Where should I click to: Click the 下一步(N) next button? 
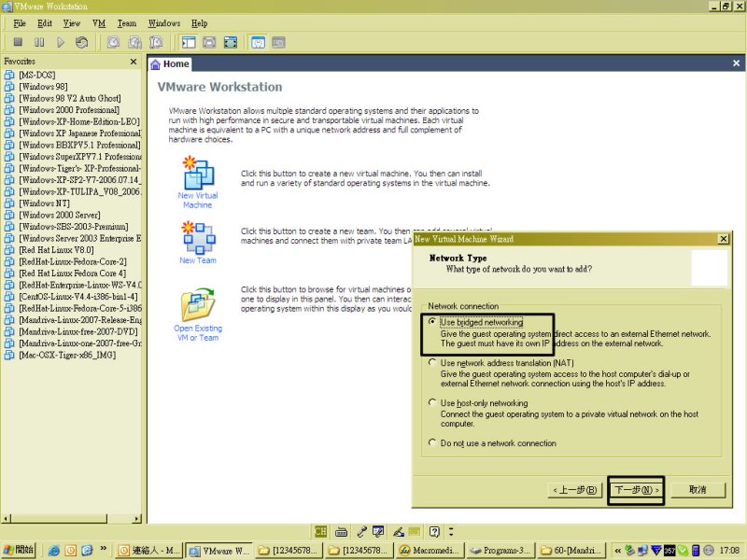[636, 490]
